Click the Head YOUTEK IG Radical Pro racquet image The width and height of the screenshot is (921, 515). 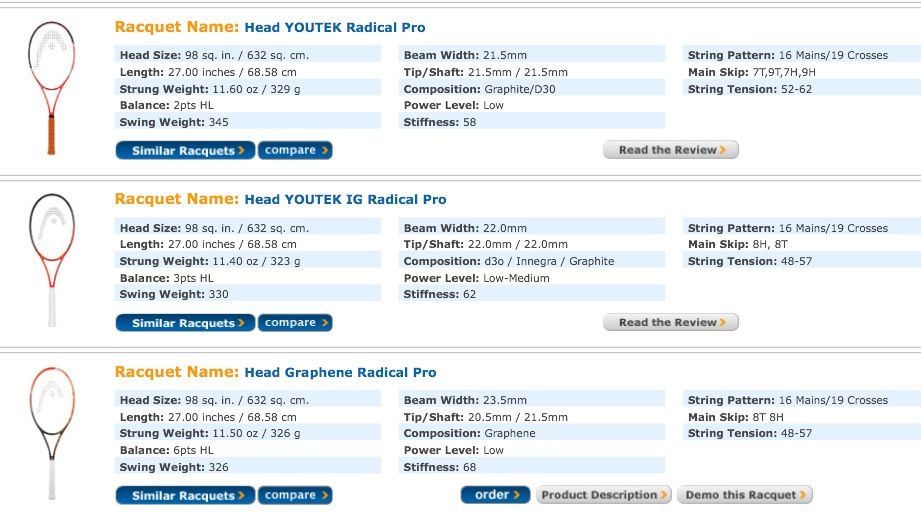coord(50,260)
